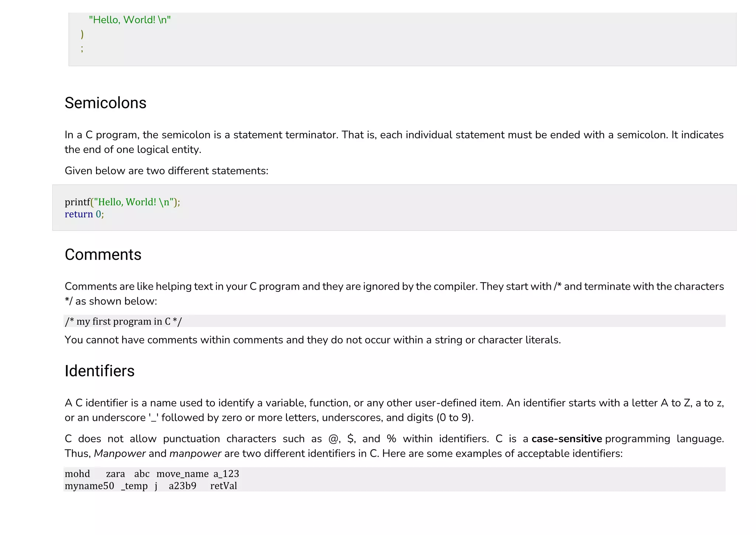Viewport: 756px width, 535px height.
Task: Click the "a_123" identifier example
Action: (226, 474)
